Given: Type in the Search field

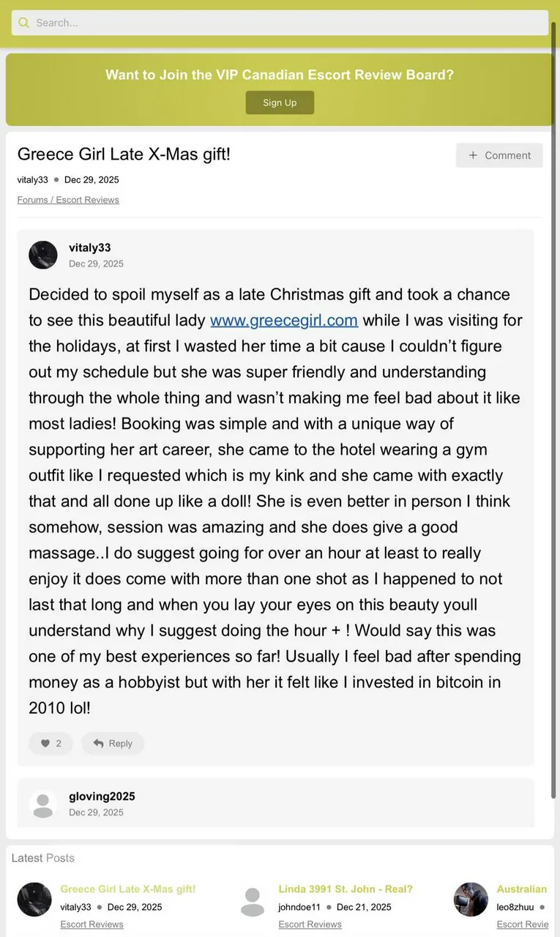Looking at the screenshot, I should point(285,23).
